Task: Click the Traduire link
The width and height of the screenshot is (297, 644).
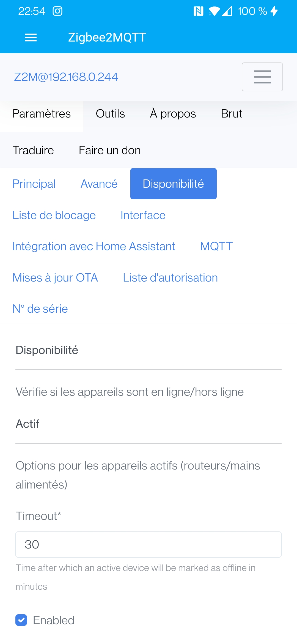Action: (33, 150)
